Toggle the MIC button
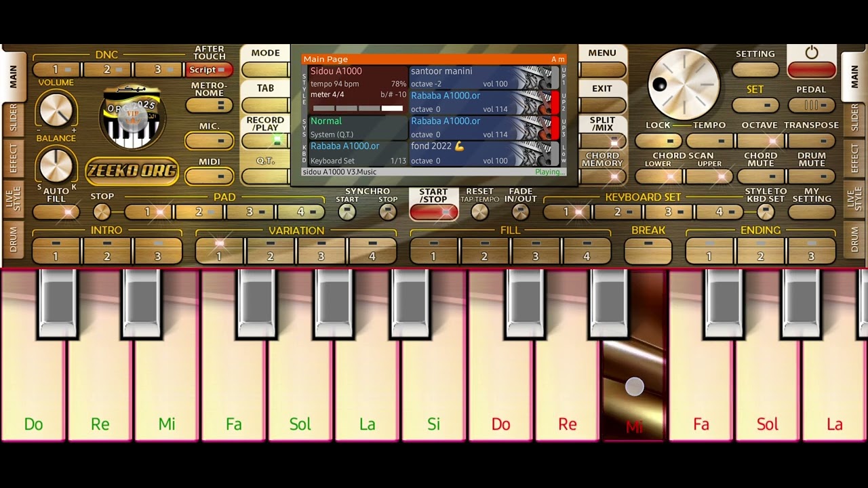Viewport: 868px width, 488px height. [210, 141]
